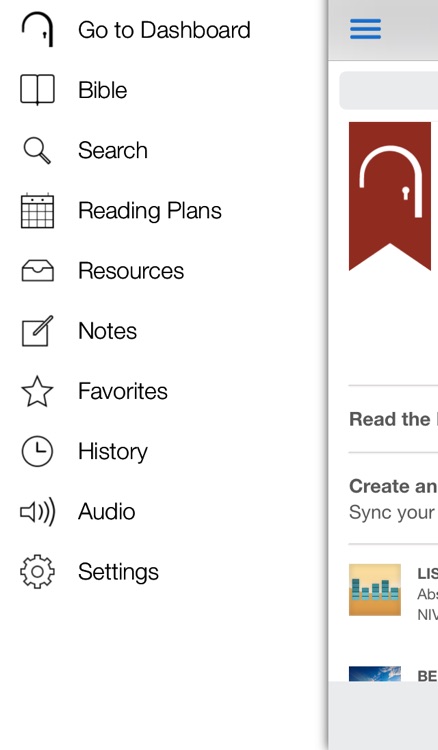Tap the Resources tray icon
Screen dimensions: 438x750
pyautogui.click(x=37, y=271)
